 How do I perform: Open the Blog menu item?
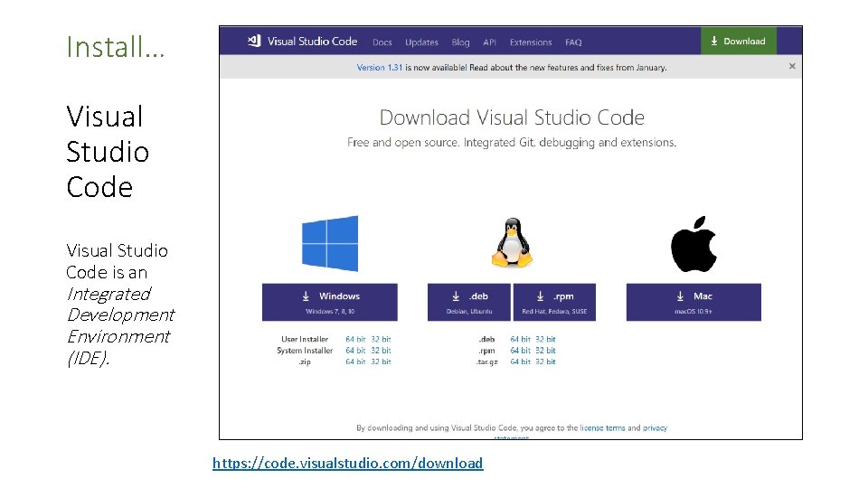tap(460, 42)
